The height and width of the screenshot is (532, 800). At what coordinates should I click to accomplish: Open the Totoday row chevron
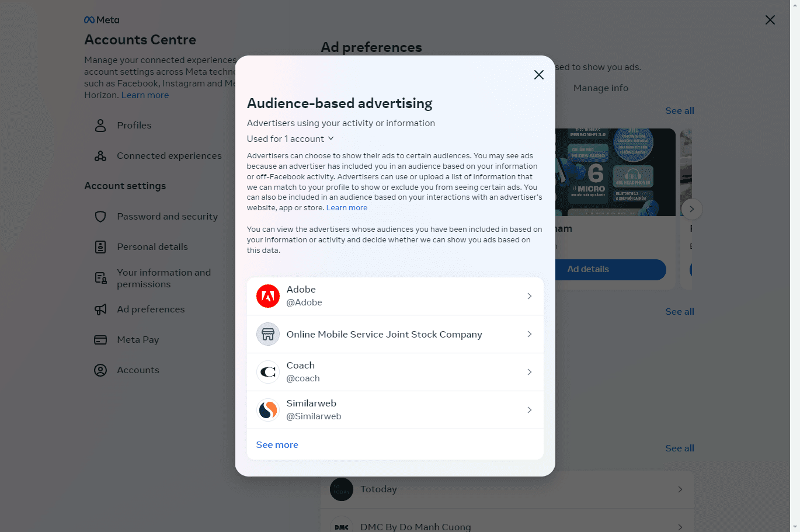coord(680,489)
